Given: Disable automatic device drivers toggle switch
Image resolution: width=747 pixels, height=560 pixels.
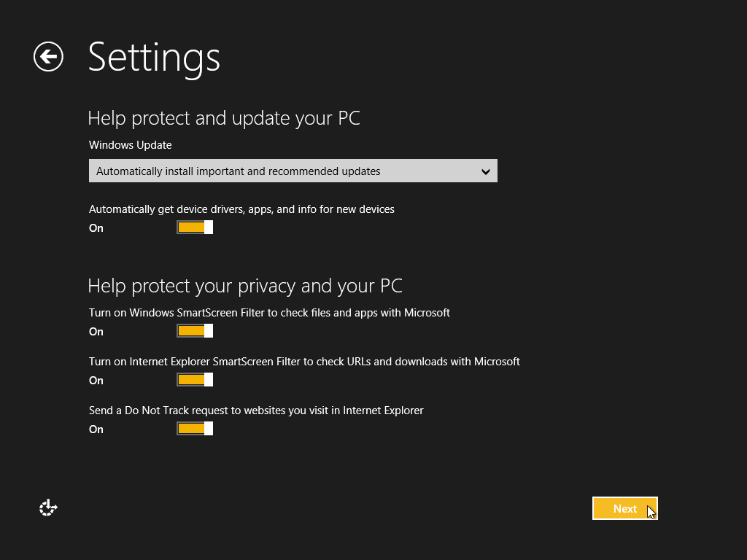Looking at the screenshot, I should 195,227.
